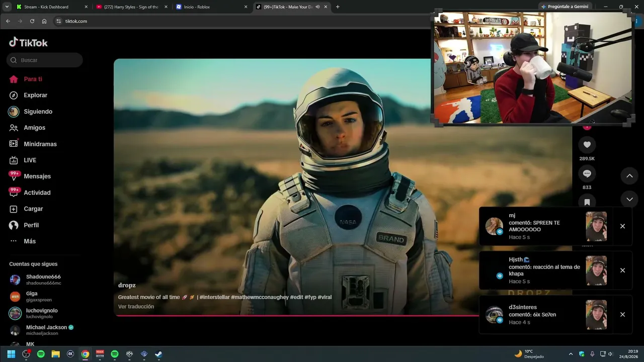Switch to Stream - Kick Dashboard tab
The width and height of the screenshot is (644, 362).
click(x=52, y=7)
